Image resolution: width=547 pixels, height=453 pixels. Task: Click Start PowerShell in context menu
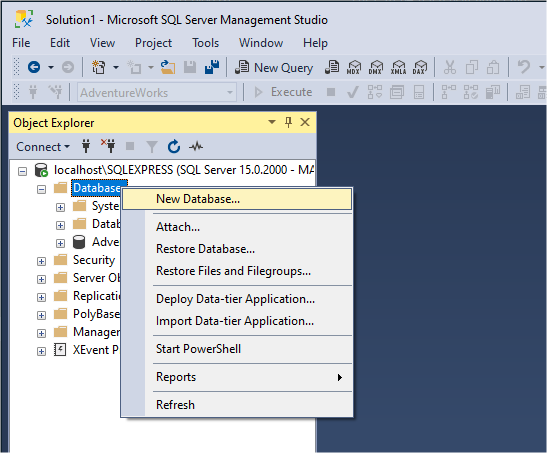198,349
